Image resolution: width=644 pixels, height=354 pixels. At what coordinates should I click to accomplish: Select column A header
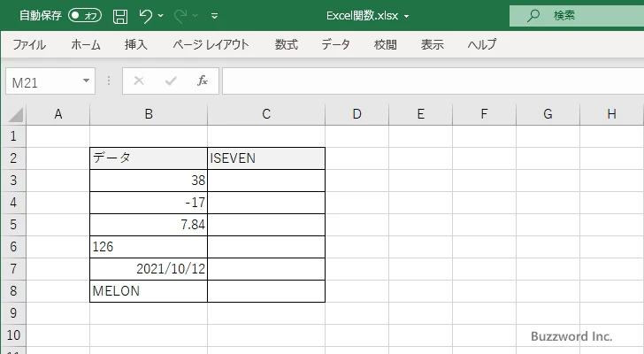click(x=58, y=114)
